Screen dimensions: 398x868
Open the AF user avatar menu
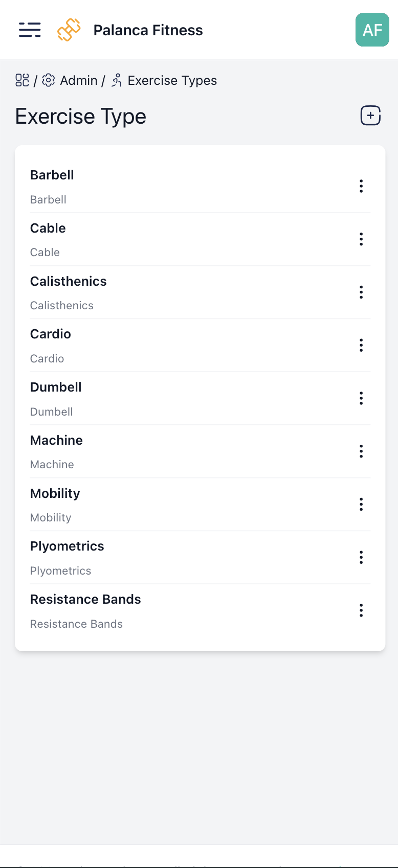point(372,30)
